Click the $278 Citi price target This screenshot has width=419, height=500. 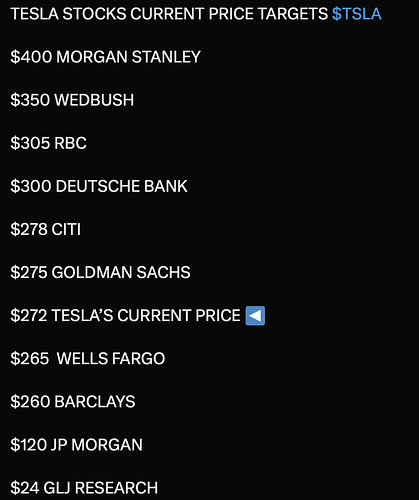pos(45,229)
